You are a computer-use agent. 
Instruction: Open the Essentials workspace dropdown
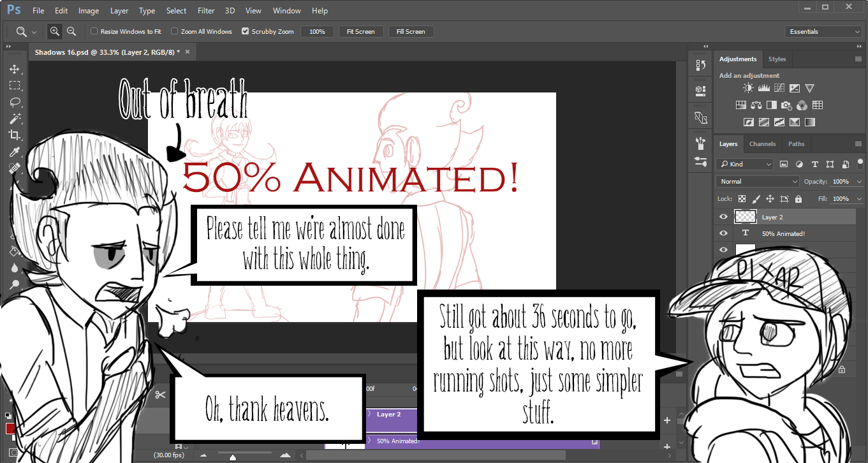[x=823, y=32]
